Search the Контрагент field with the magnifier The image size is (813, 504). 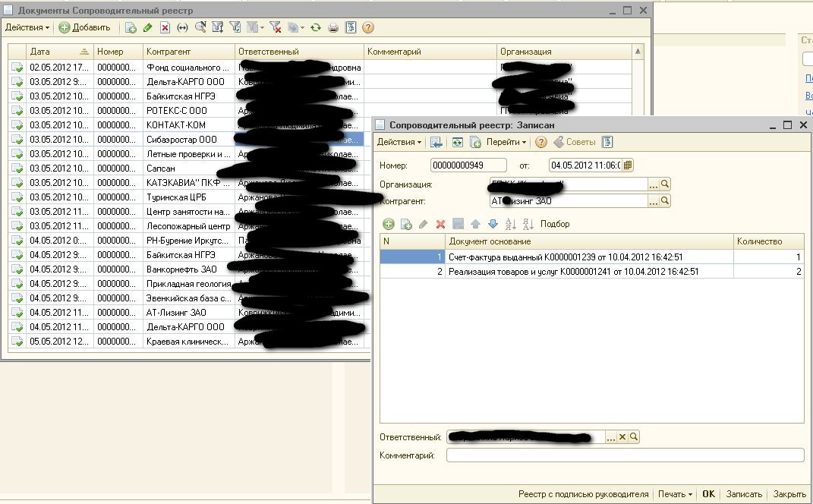665,201
